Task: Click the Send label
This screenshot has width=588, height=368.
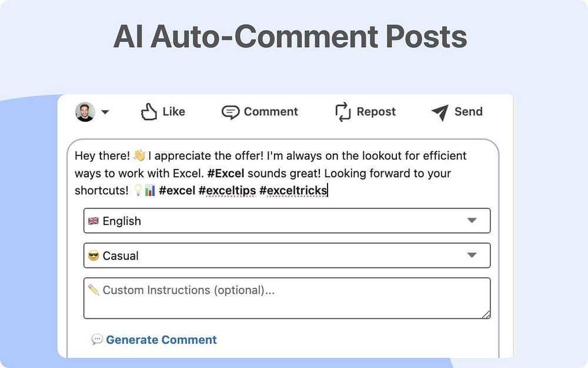Action: click(469, 111)
